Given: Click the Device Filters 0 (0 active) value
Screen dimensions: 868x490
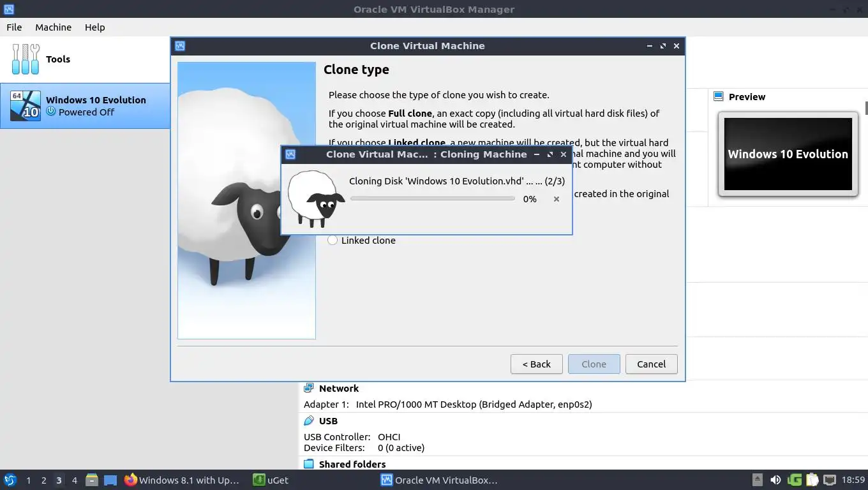Looking at the screenshot, I should coord(401,448).
